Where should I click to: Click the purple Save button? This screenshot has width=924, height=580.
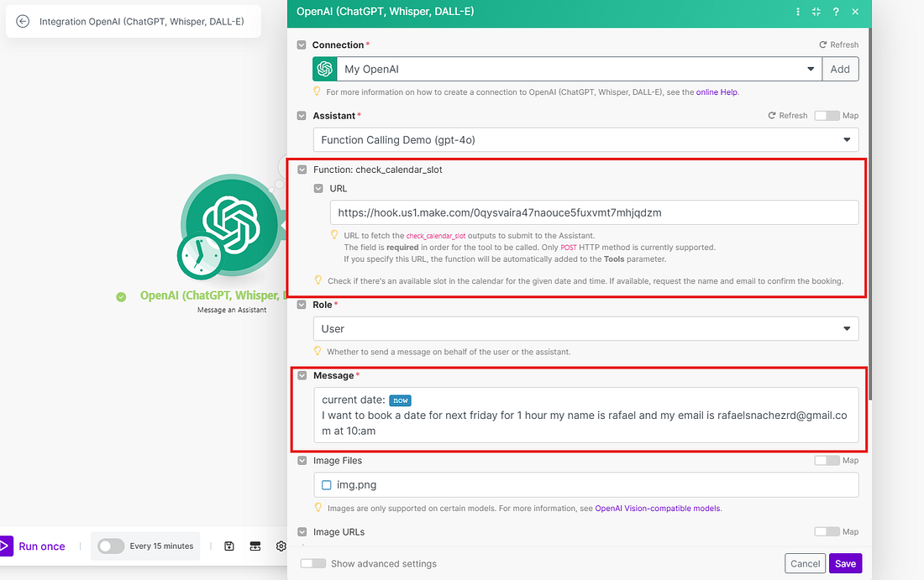coord(846,563)
